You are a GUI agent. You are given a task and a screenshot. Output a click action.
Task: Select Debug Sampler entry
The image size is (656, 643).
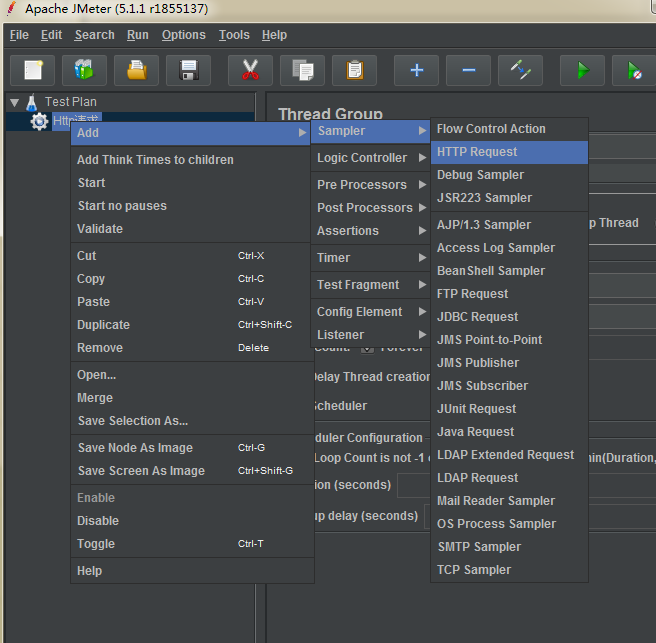point(509,175)
